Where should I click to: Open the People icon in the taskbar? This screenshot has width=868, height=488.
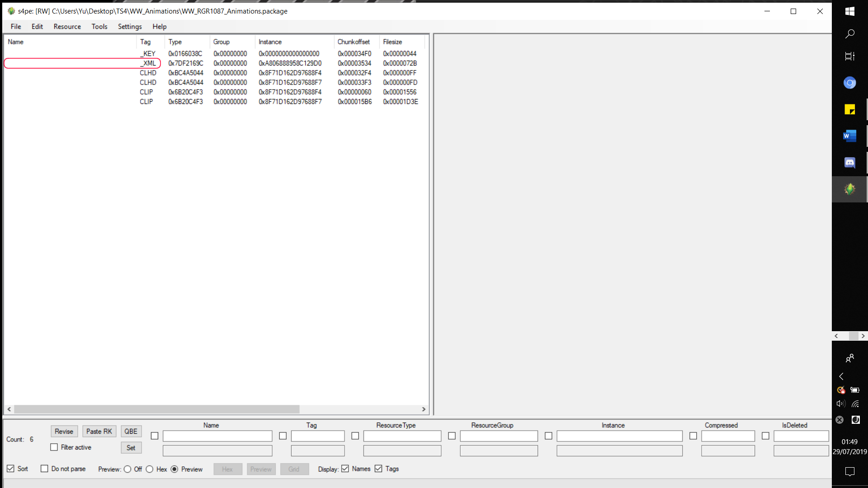849,358
